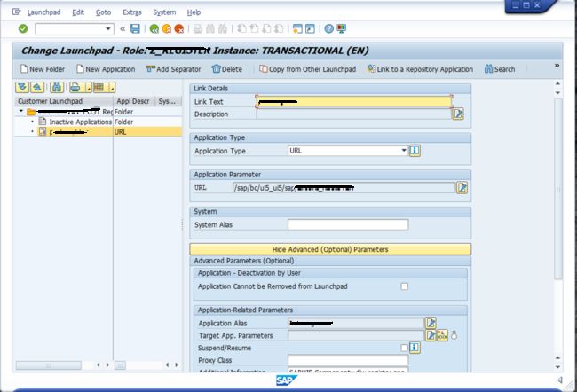The height and width of the screenshot is (392, 577).
Task: Click the First Page navigation icon
Action: point(241,28)
